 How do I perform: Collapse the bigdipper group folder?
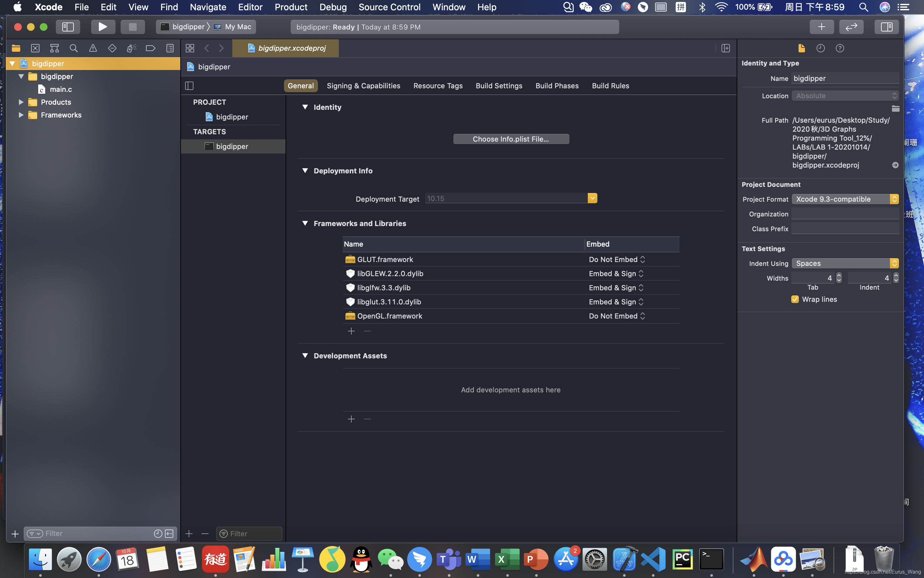(x=21, y=76)
